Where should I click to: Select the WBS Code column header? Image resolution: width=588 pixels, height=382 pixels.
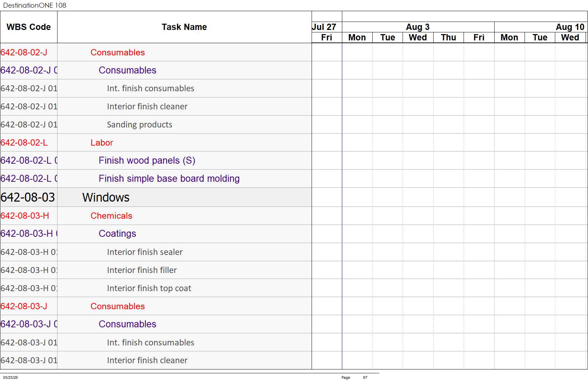29,27
